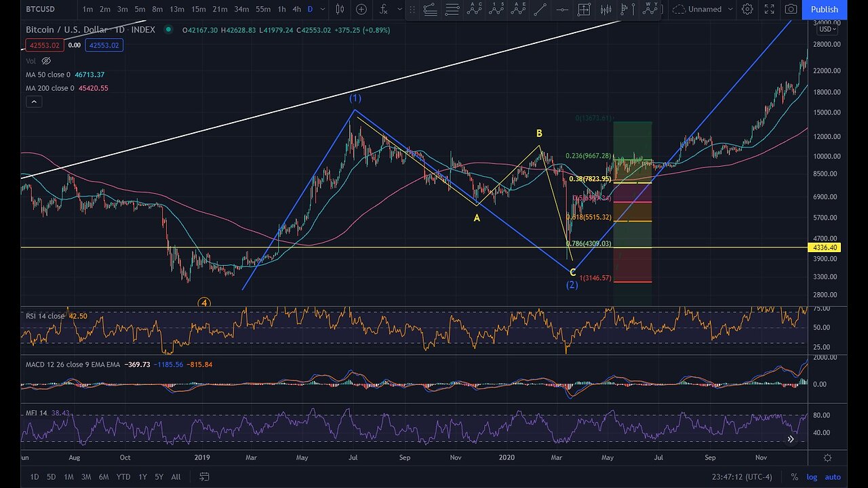Open the fx indicators dialog
The width and height of the screenshot is (868, 488).
click(384, 9)
